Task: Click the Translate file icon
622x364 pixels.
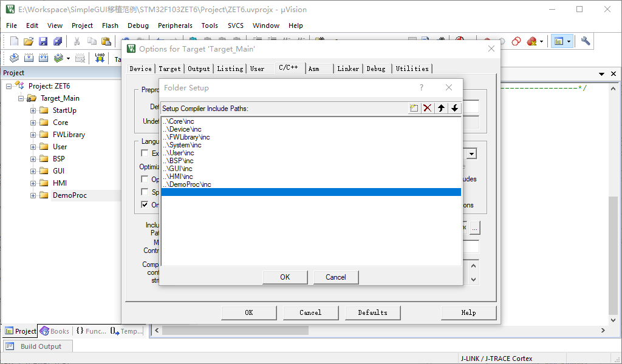Action: pos(15,58)
